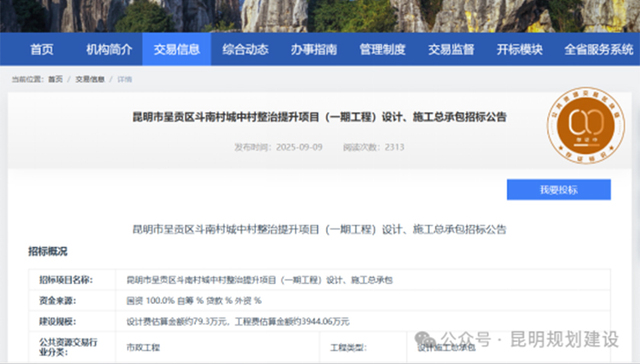Go to 综合动态 section
Image resolution: width=640 pixels, height=364 pixels.
click(245, 49)
